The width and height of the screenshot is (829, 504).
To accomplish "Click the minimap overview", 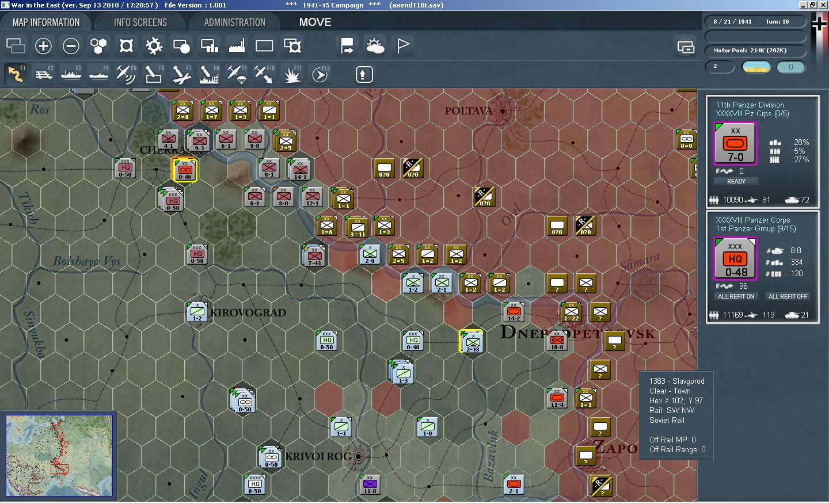I will [x=59, y=456].
